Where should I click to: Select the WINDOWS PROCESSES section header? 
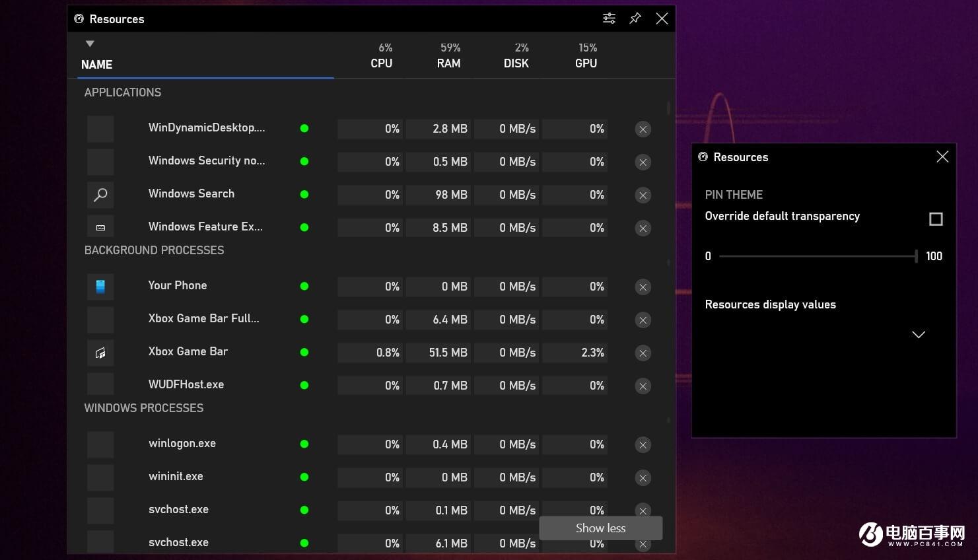[144, 408]
